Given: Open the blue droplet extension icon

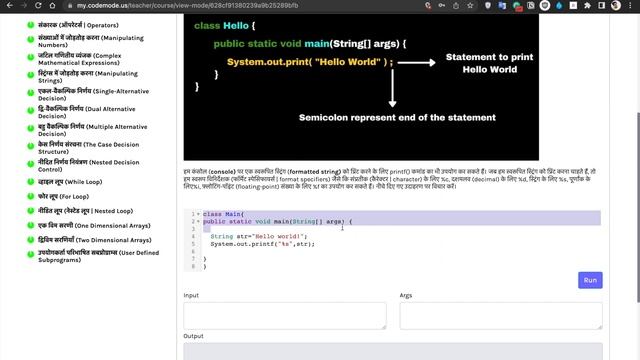Looking at the screenshot, I should click(559, 5).
